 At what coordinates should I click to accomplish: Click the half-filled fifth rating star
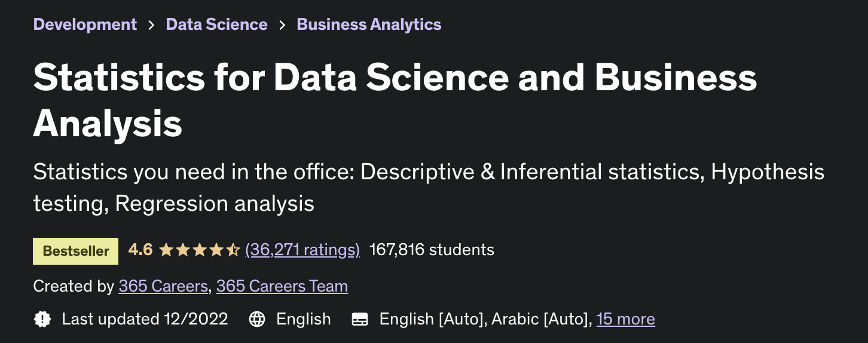tap(233, 250)
